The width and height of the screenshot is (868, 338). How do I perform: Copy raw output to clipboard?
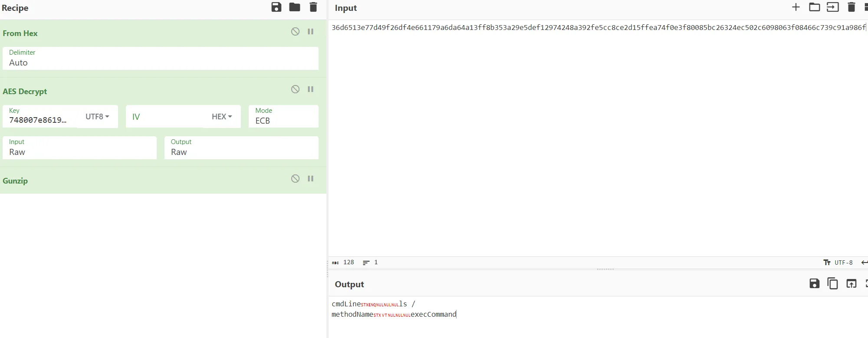pos(832,284)
